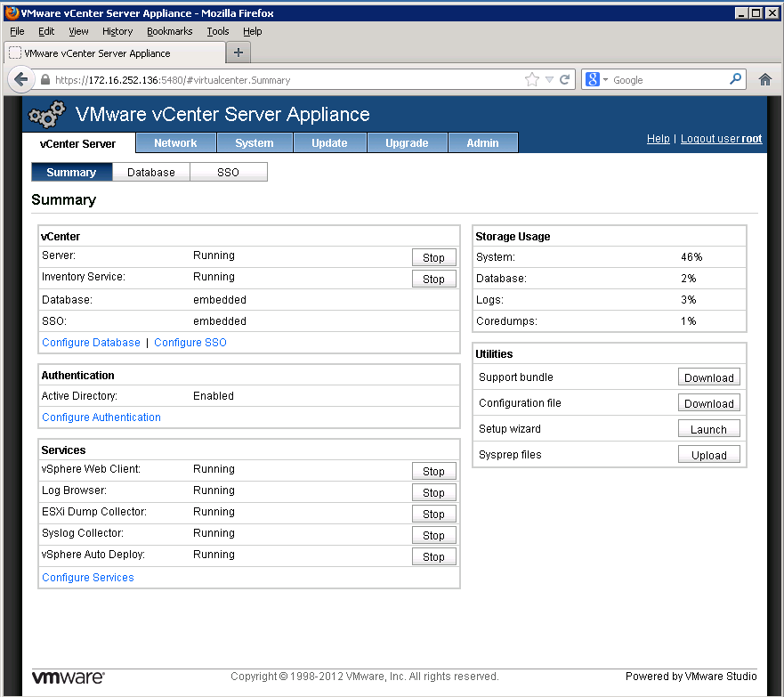
Task: Open the Configure Database link
Action: (91, 343)
